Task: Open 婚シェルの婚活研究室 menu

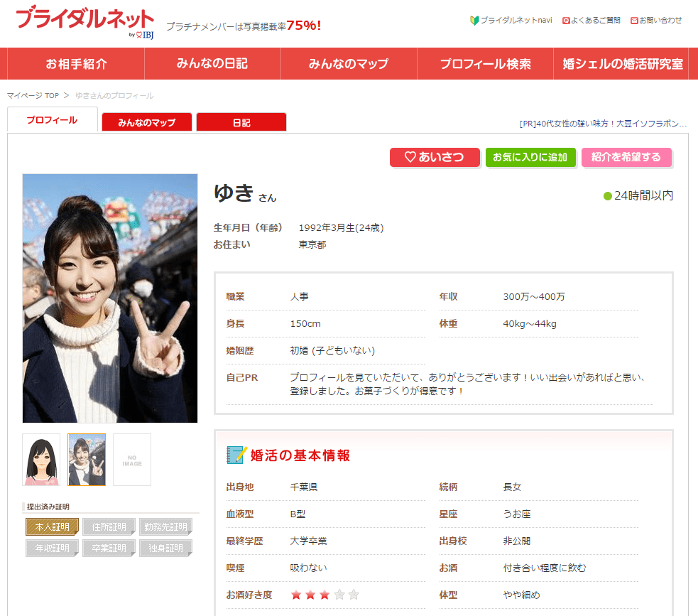Action: pyautogui.click(x=623, y=64)
